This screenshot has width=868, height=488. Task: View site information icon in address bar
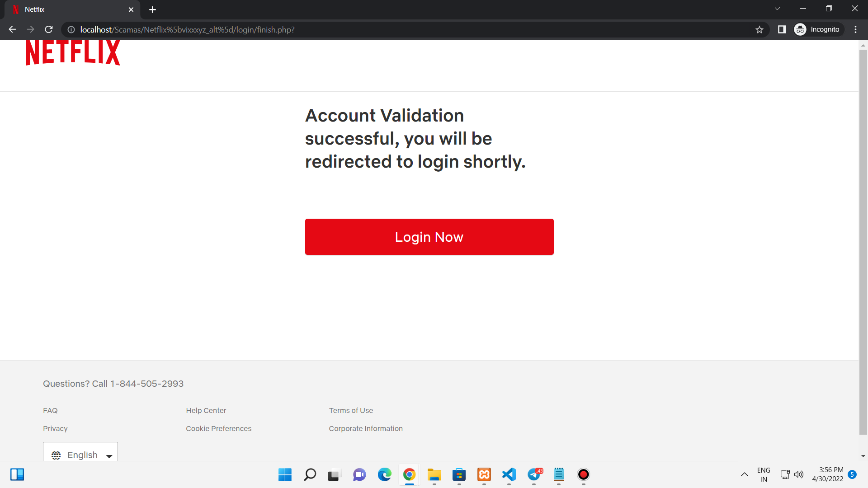tap(71, 29)
